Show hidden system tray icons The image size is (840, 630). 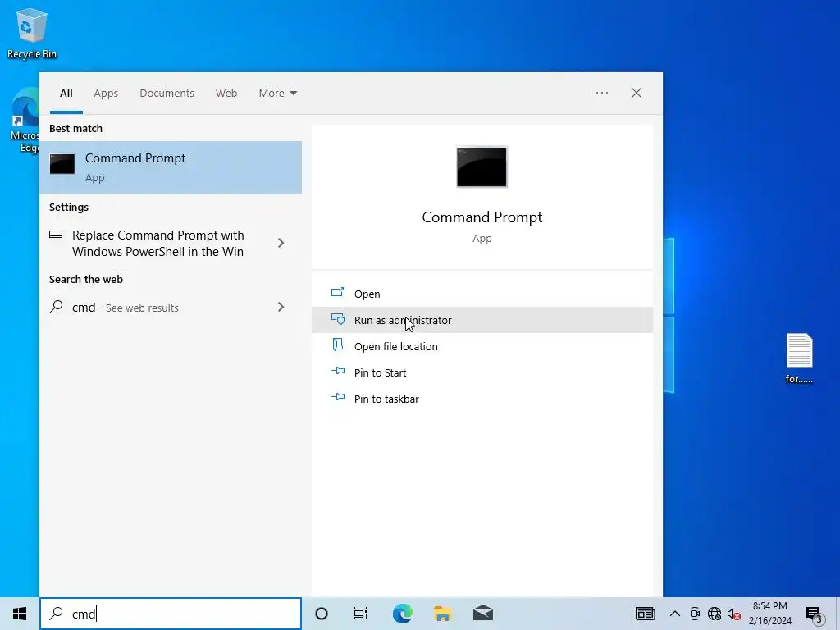[x=675, y=614]
